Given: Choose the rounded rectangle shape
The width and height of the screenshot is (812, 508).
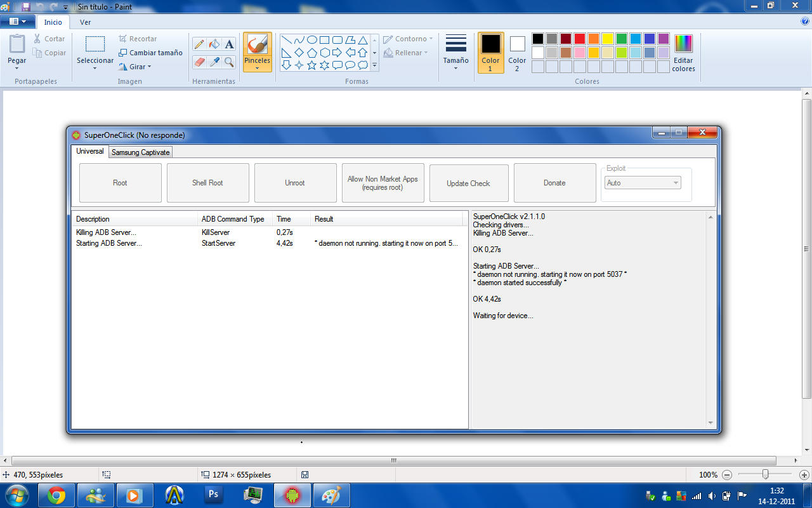Looking at the screenshot, I should (x=337, y=40).
